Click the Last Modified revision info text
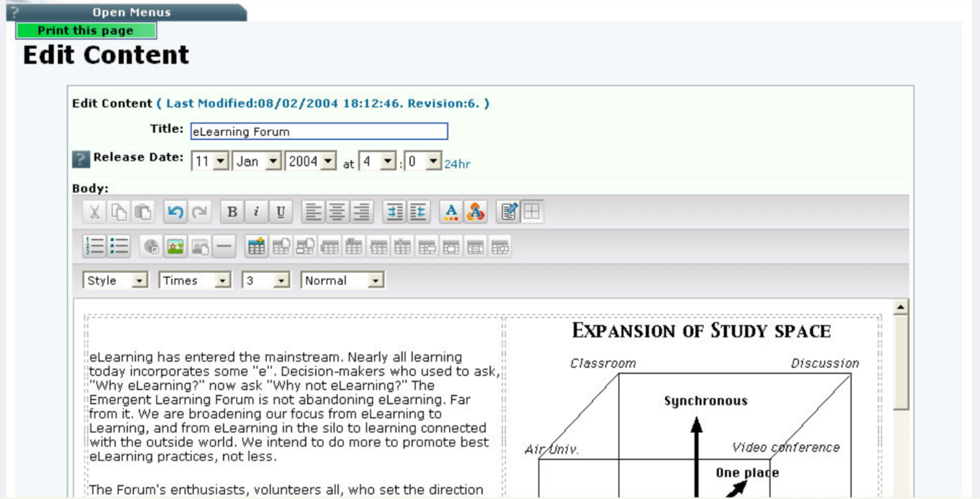The width and height of the screenshot is (980, 499). coord(323,104)
